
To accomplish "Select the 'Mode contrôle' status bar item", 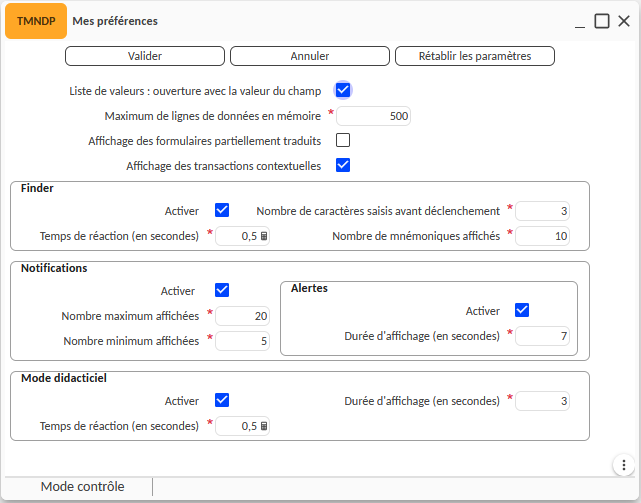I will point(82,487).
